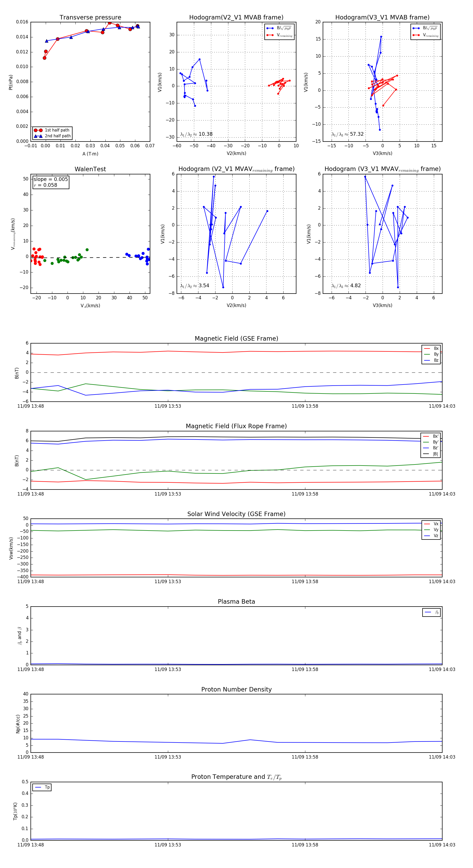This screenshot has width=473, height=868.
Task: Click the "11/09 14:03" tick under Proton Temperature
Action: point(442,845)
